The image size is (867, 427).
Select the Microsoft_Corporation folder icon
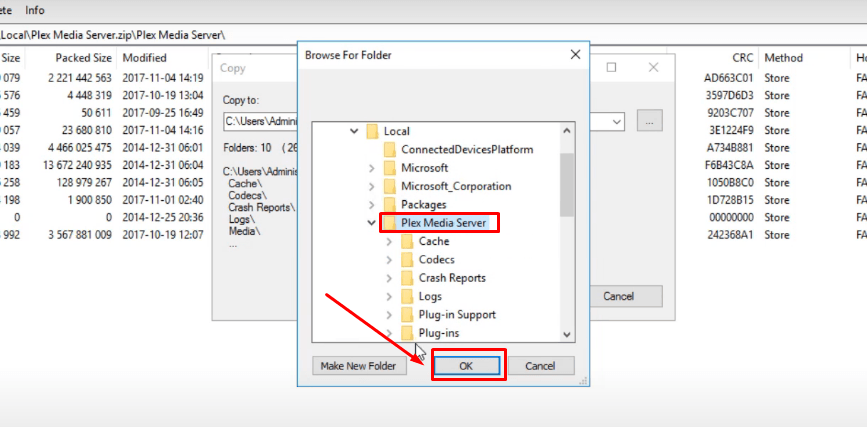[x=390, y=186]
